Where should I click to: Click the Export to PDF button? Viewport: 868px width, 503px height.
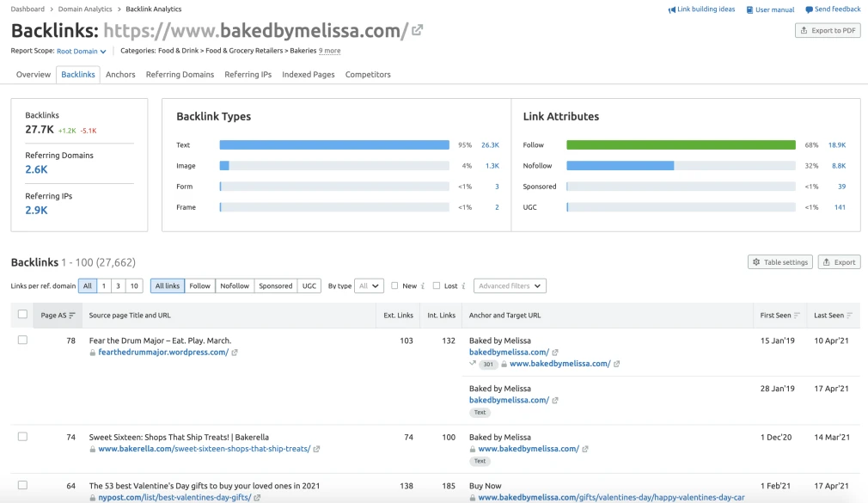[x=828, y=30]
